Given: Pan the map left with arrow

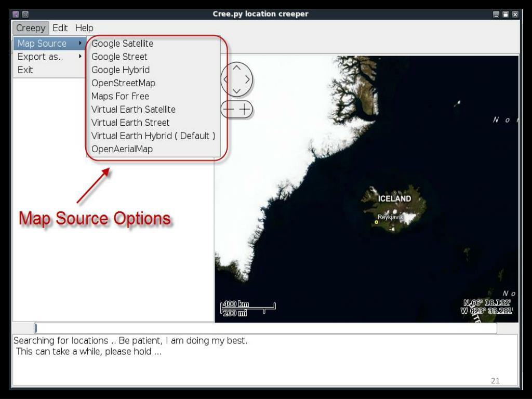Looking at the screenshot, I should (225, 79).
